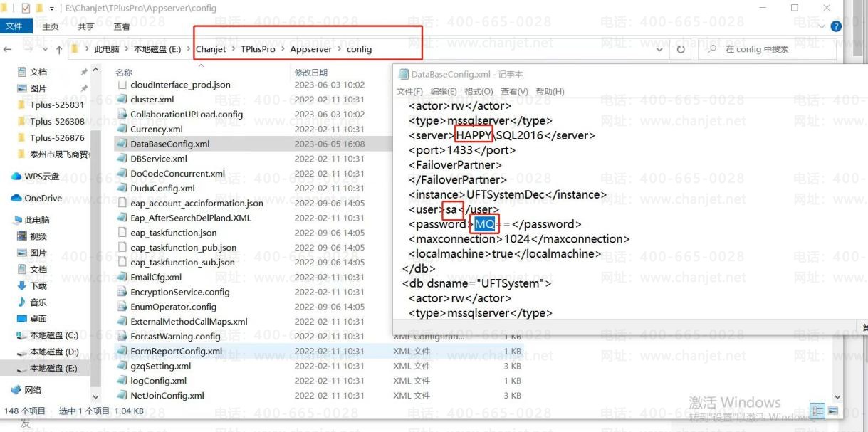Open Notepad 编辑(E) menu
868x432 pixels.
pos(444,92)
